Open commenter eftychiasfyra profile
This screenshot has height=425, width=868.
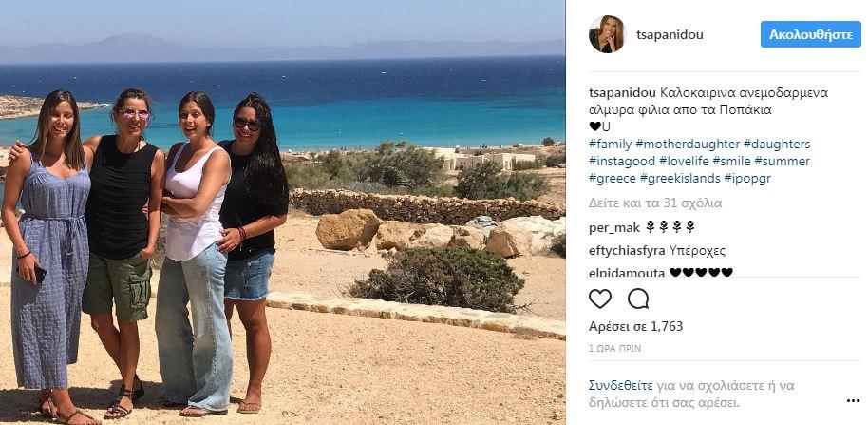pyautogui.click(x=627, y=251)
